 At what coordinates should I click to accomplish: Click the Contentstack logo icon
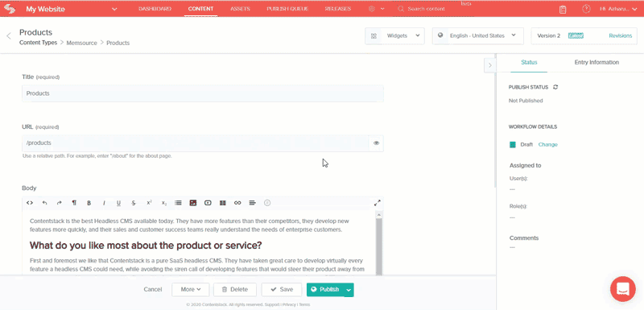coord(10,9)
